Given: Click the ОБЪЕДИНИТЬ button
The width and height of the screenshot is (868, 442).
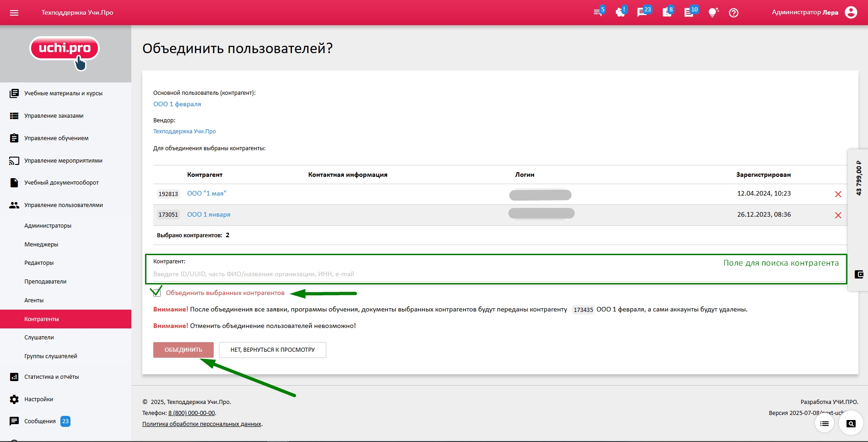Looking at the screenshot, I should 183,350.
